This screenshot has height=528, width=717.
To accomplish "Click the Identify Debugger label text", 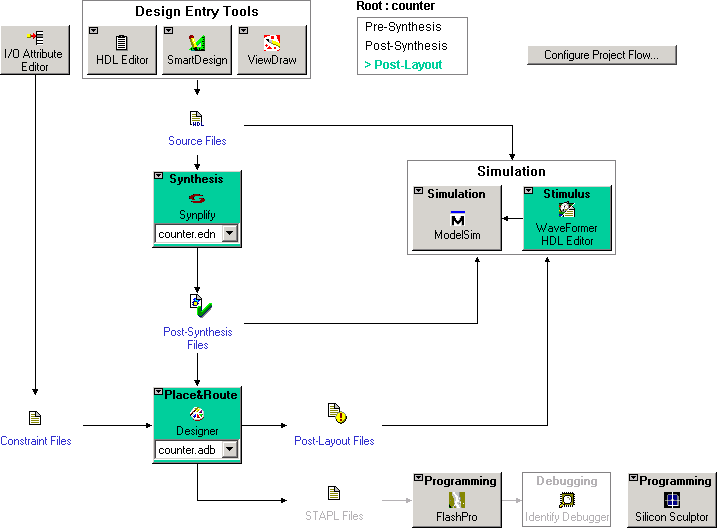I will point(567,517).
